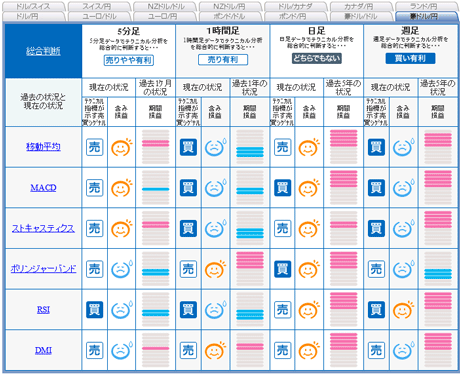Click the 日足 RSI sell signal icon
Image resolution: width=460 pixels, height=375 pixels.
[283, 310]
